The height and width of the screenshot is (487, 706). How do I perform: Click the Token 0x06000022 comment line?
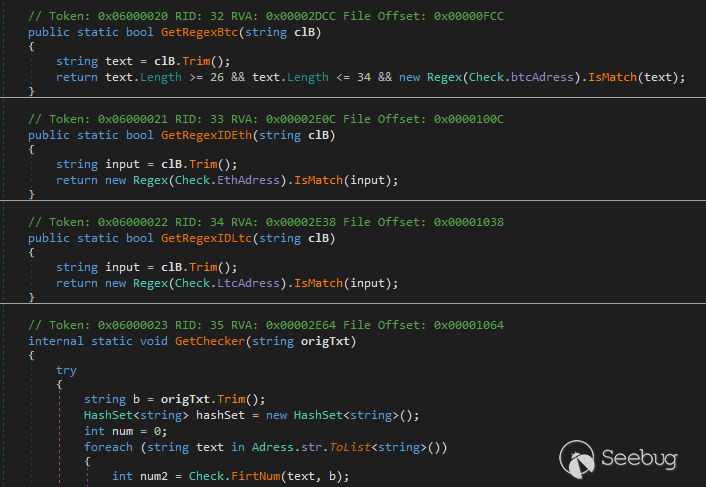(x=266, y=222)
